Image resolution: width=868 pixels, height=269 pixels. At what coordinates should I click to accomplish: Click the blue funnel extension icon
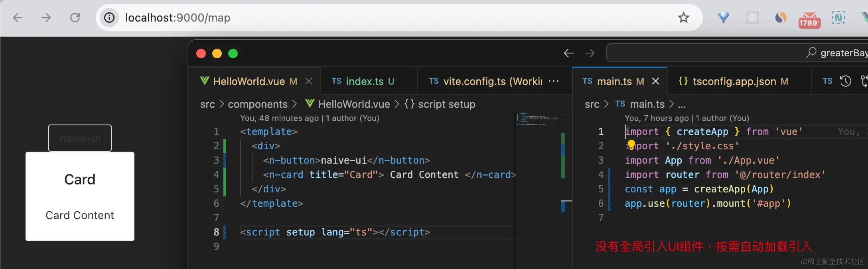(x=723, y=18)
